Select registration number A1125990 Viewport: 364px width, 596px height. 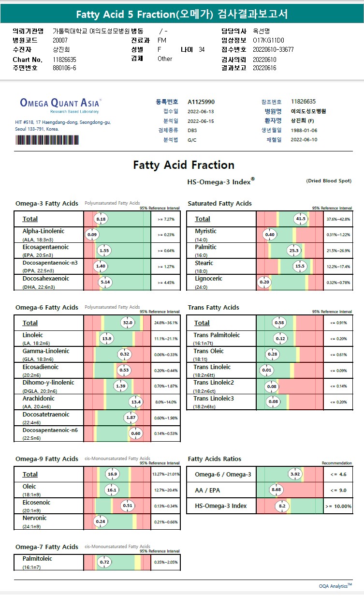(x=201, y=102)
